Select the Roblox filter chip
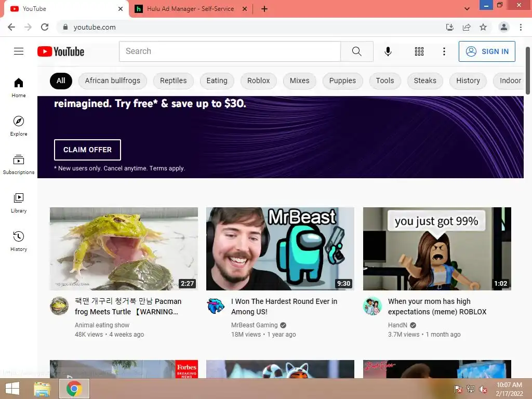The height and width of the screenshot is (399, 532). point(258,81)
